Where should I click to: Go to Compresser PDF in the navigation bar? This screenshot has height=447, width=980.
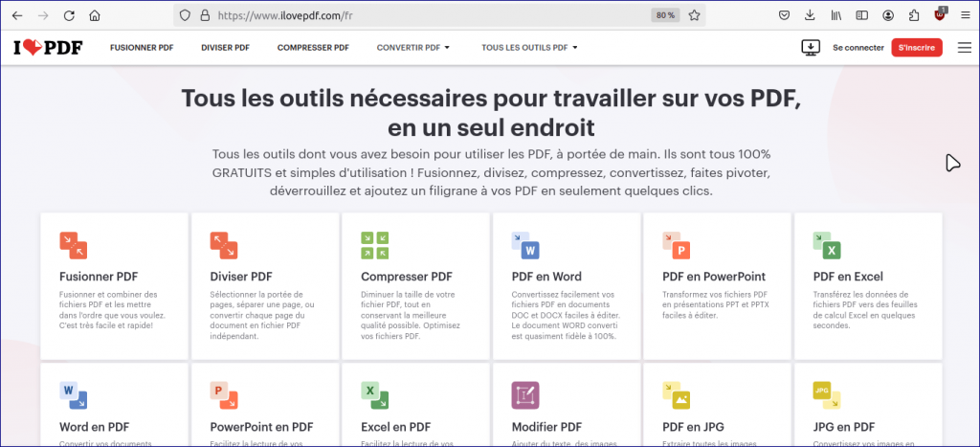(x=313, y=47)
